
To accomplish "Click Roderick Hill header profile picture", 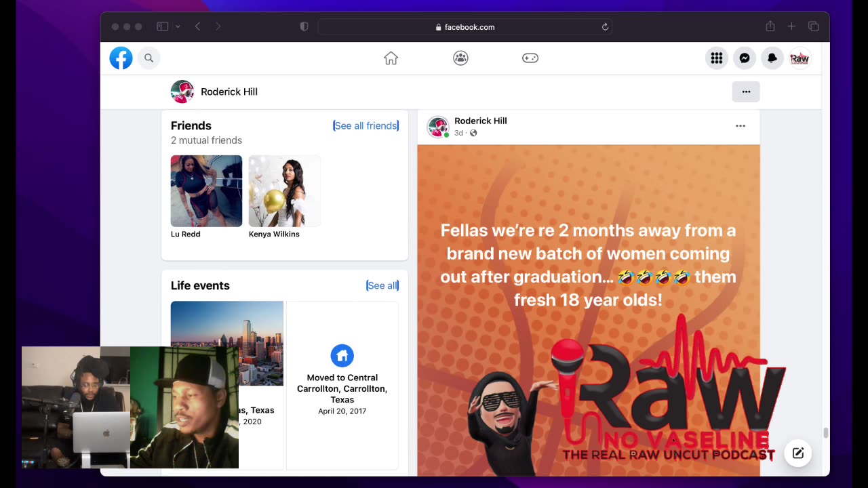I will (182, 91).
